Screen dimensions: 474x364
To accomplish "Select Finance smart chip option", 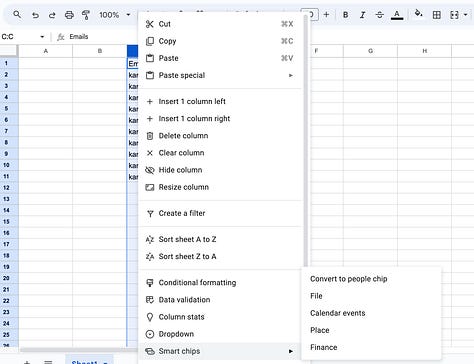I will point(371,347).
